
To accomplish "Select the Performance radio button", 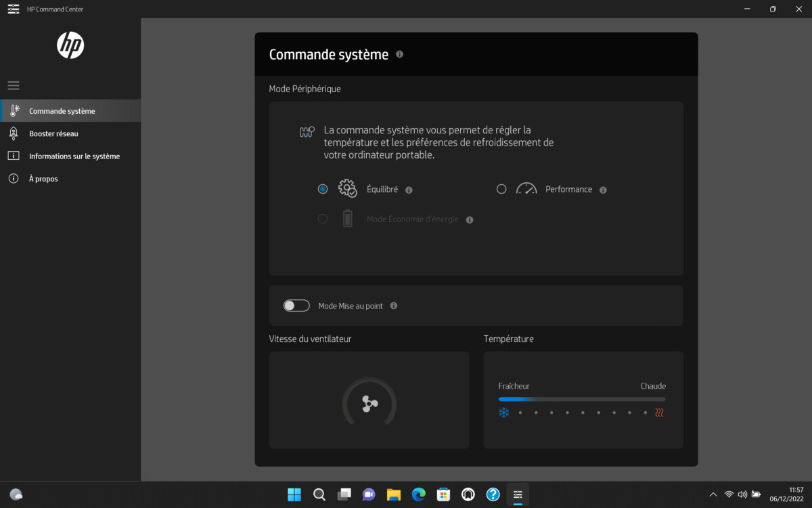I will coord(501,190).
